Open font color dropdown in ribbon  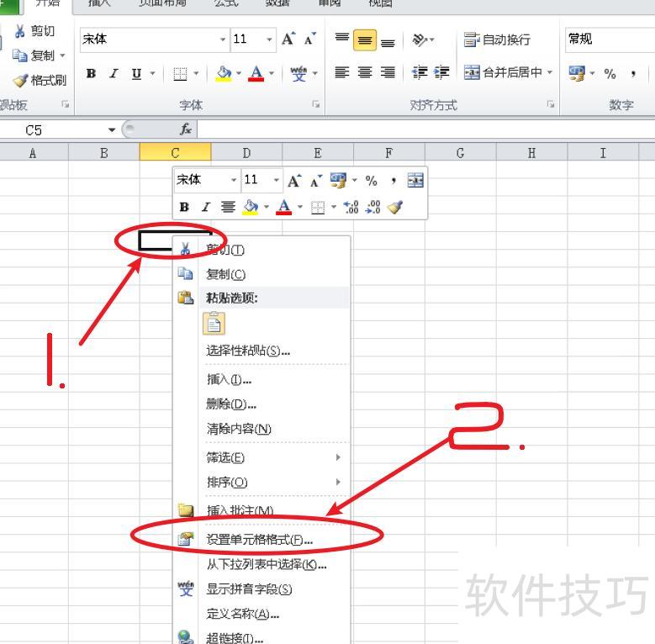coord(272,73)
